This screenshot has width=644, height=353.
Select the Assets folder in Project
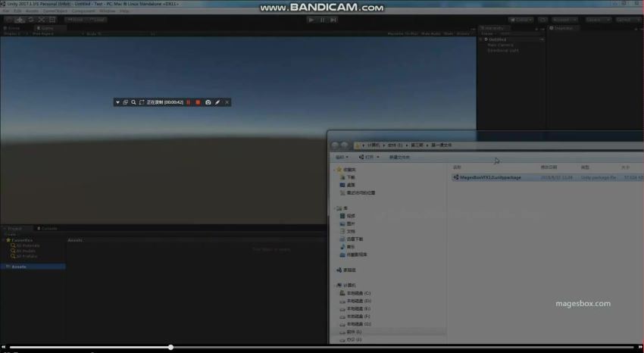tap(33, 267)
